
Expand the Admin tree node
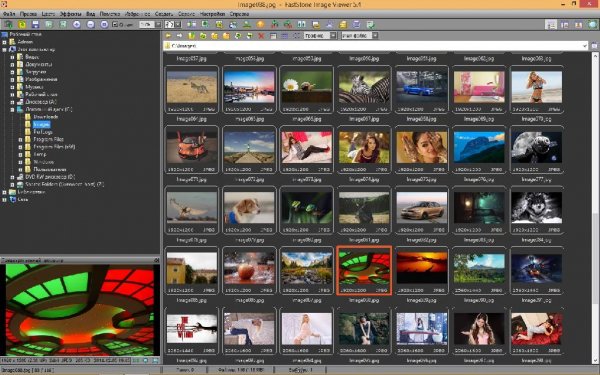click(5, 42)
